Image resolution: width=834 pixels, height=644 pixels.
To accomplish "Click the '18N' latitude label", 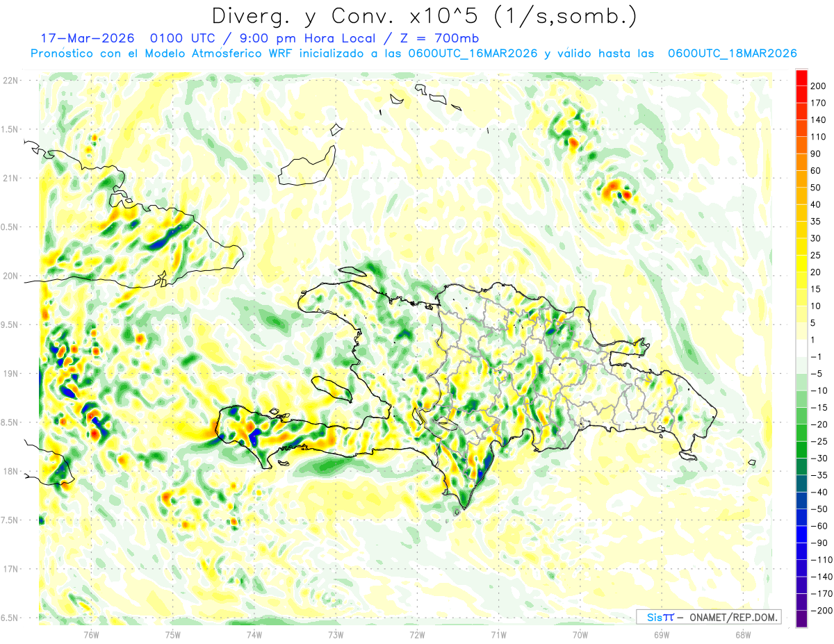I will (11, 472).
